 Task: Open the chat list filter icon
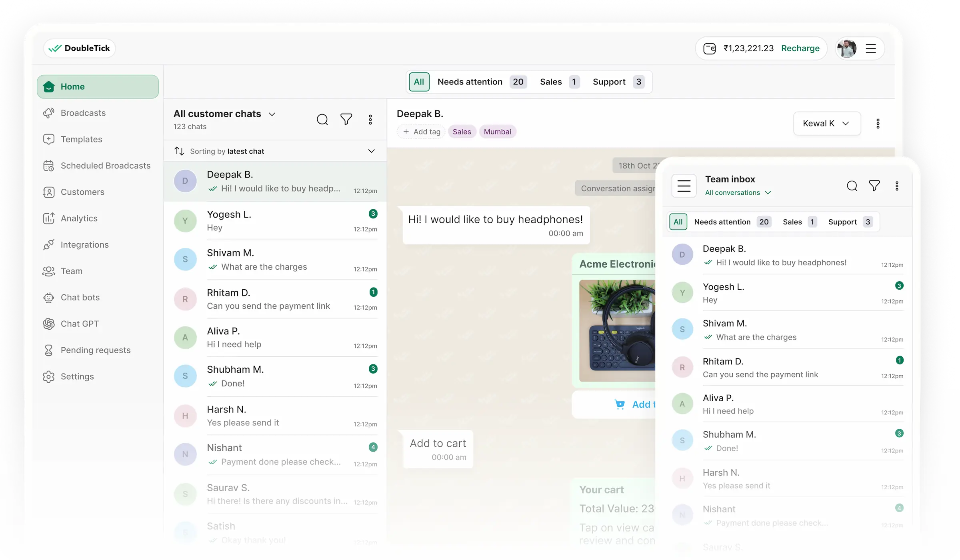[346, 119]
